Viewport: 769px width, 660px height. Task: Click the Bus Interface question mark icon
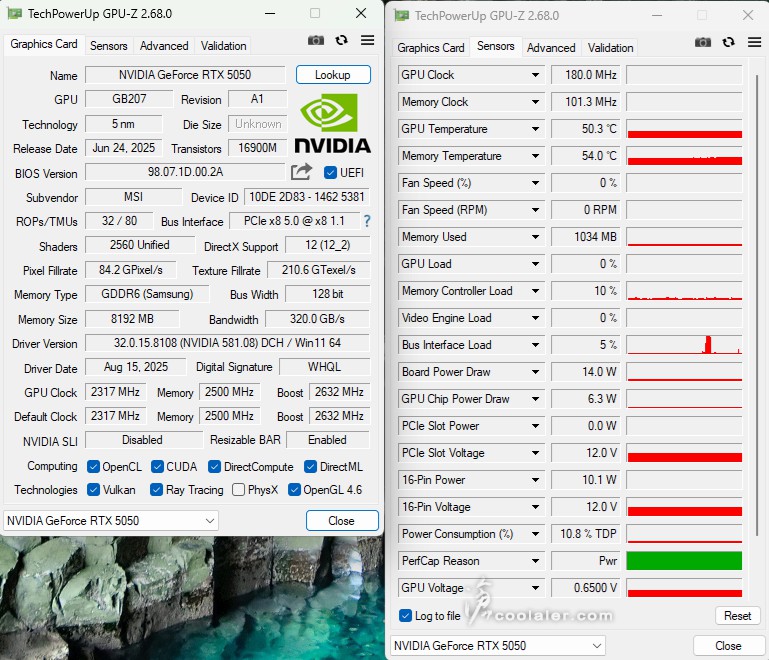pos(366,221)
